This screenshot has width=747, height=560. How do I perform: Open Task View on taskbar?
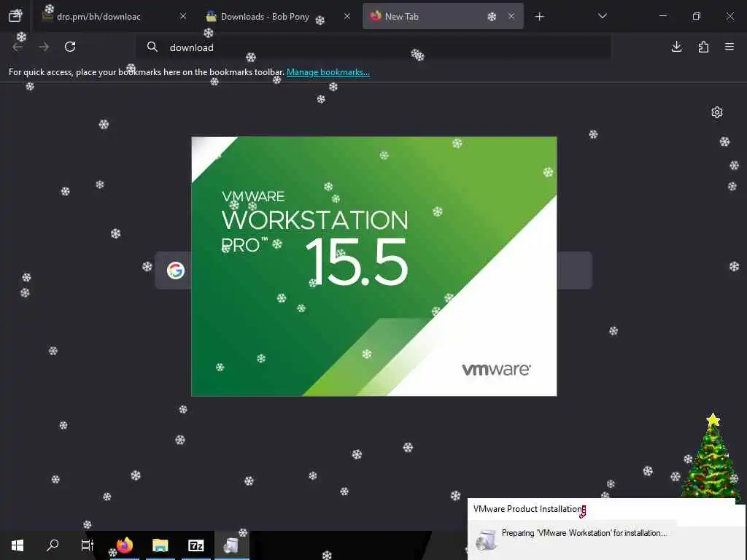[x=88, y=545]
